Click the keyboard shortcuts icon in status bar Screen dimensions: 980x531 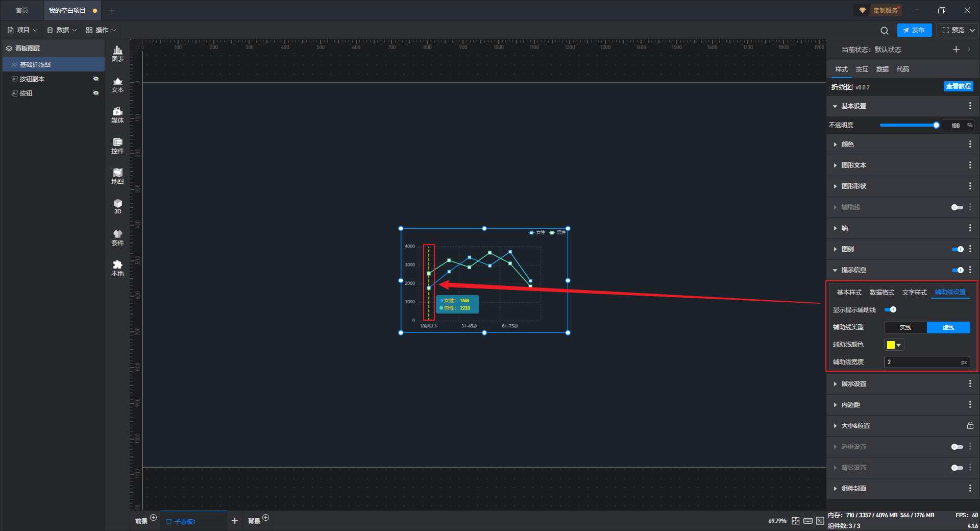click(808, 521)
